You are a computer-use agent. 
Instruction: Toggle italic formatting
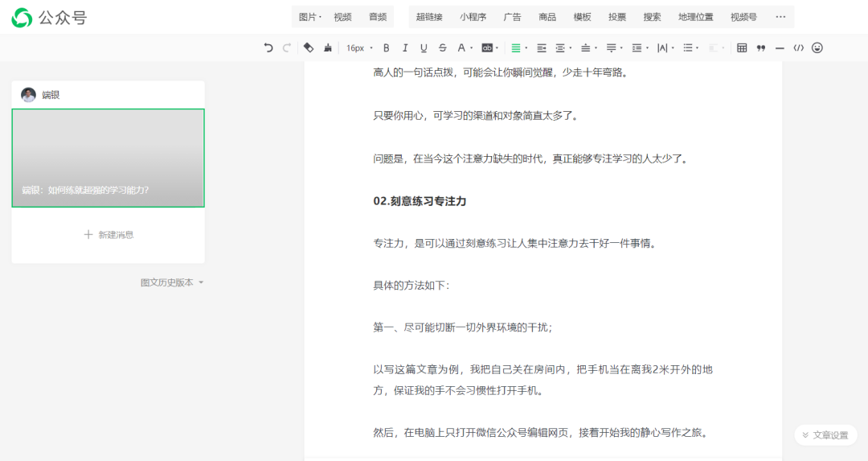point(405,48)
